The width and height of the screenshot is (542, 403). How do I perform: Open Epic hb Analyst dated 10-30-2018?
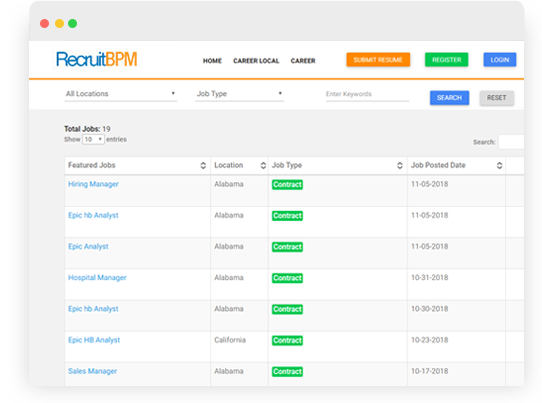[x=93, y=309]
